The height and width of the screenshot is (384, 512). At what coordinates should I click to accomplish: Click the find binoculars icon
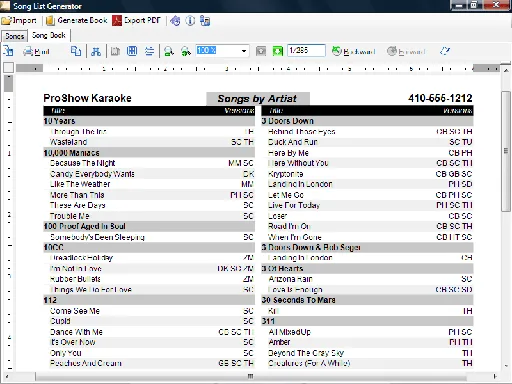point(96,51)
